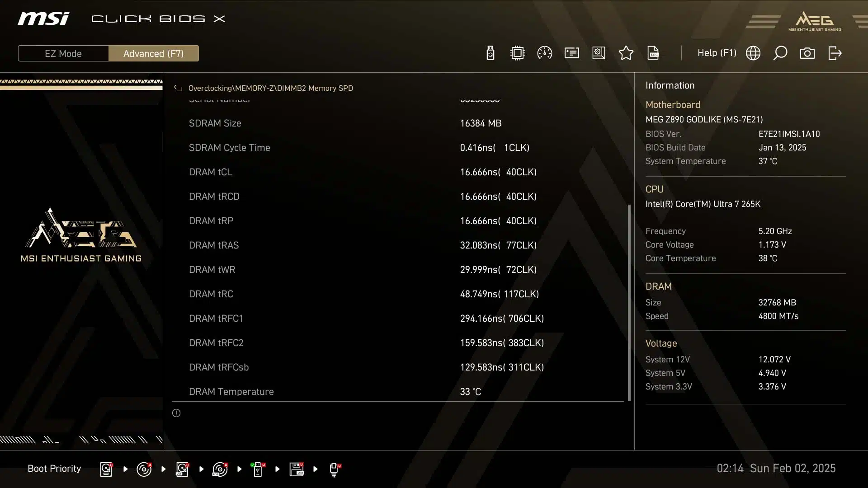
Task: Select network boot device icon
Action: (x=335, y=470)
